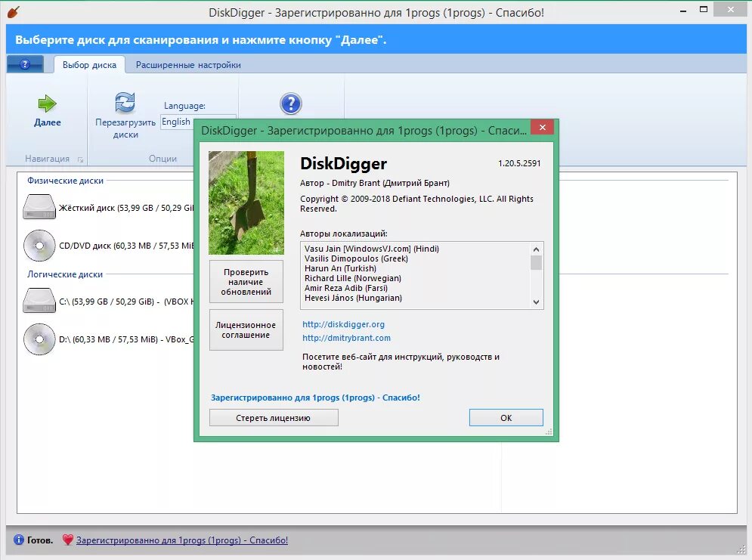Click Навигация group launcher icon
752x560 pixels.
tap(80, 159)
